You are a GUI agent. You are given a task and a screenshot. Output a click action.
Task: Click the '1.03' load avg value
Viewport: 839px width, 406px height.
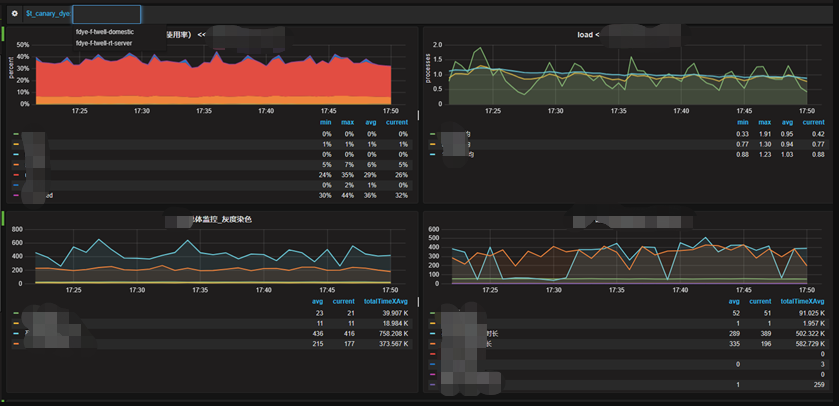pyautogui.click(x=787, y=155)
